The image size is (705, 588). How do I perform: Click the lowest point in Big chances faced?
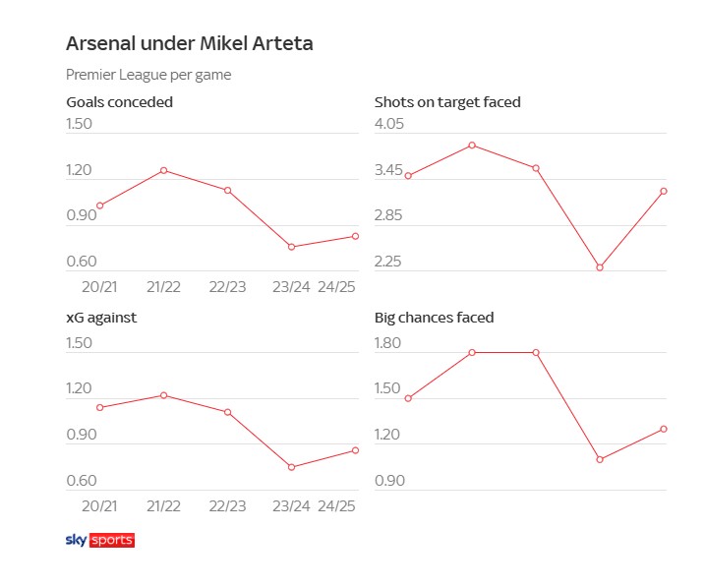pos(600,459)
